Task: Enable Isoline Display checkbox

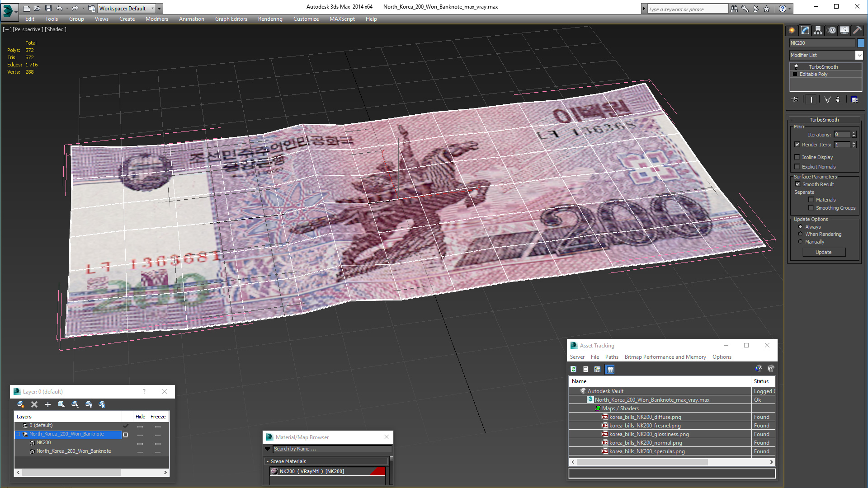Action: pyautogui.click(x=797, y=157)
